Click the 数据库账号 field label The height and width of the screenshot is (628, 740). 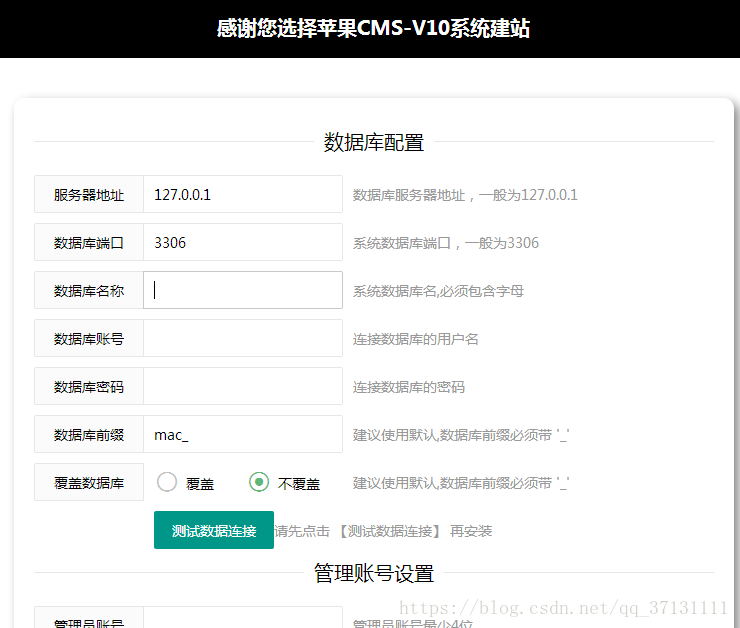coord(89,339)
